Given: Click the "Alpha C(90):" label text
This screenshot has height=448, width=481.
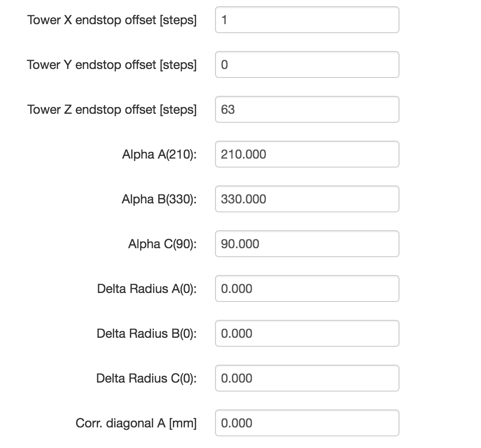Looking at the screenshot, I should point(162,244).
